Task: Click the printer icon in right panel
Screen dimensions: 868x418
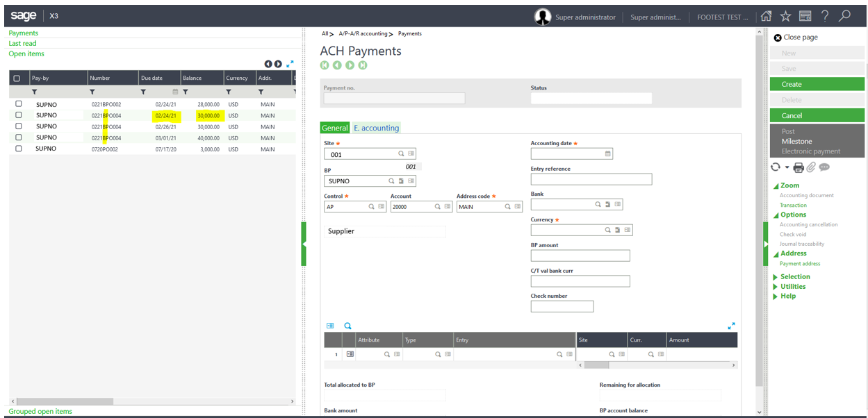Action: [x=799, y=167]
